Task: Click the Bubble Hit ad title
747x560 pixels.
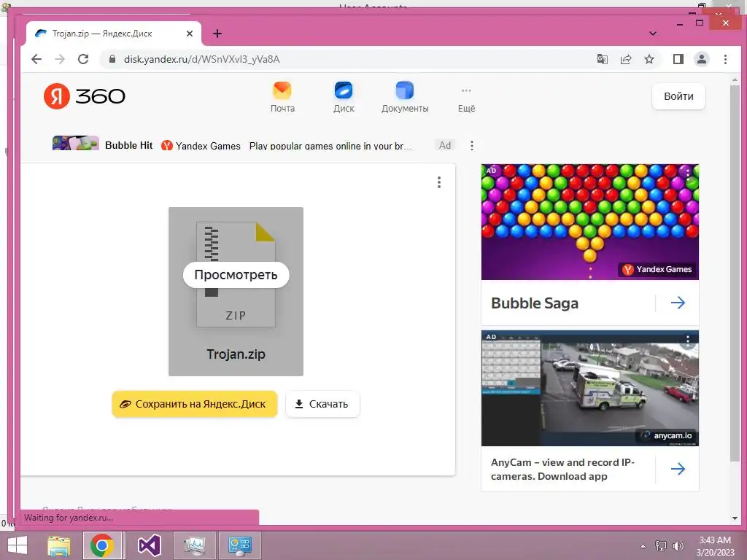Action: [x=128, y=145]
